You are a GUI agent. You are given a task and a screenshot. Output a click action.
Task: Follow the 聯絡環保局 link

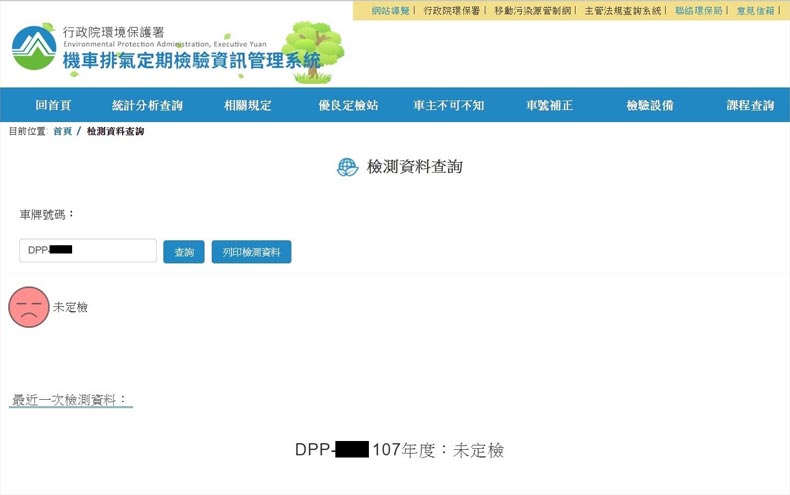pyautogui.click(x=699, y=10)
